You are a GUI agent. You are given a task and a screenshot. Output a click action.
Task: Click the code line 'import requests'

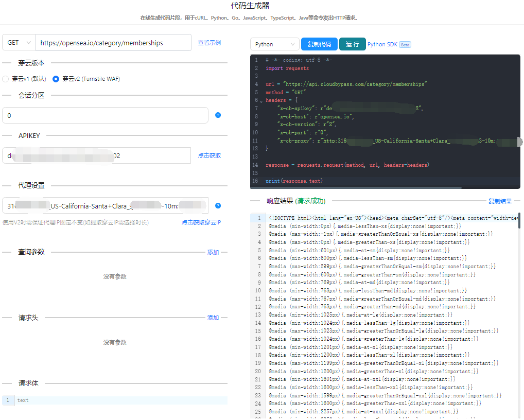(x=287, y=68)
